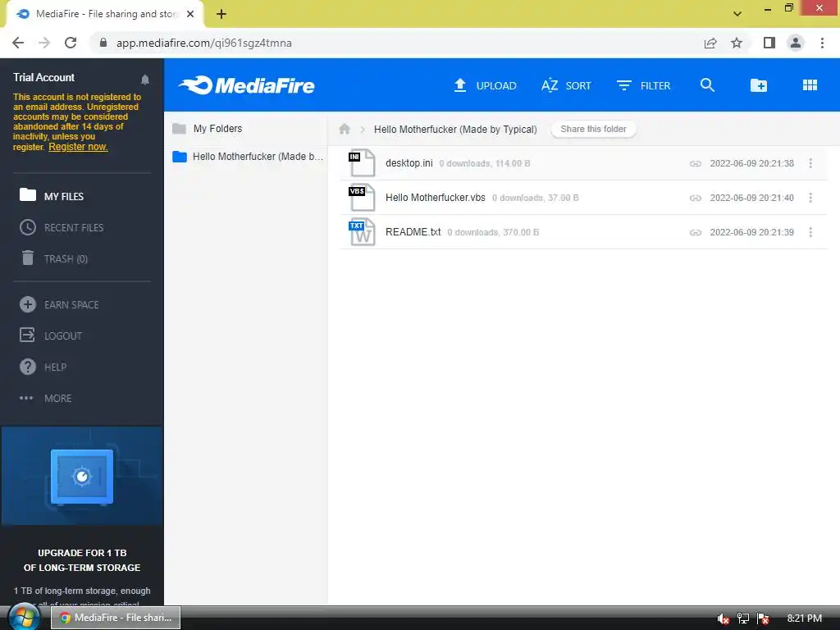This screenshot has height=630, width=840.
Task: Open options menu for README.txt
Action: 810,232
